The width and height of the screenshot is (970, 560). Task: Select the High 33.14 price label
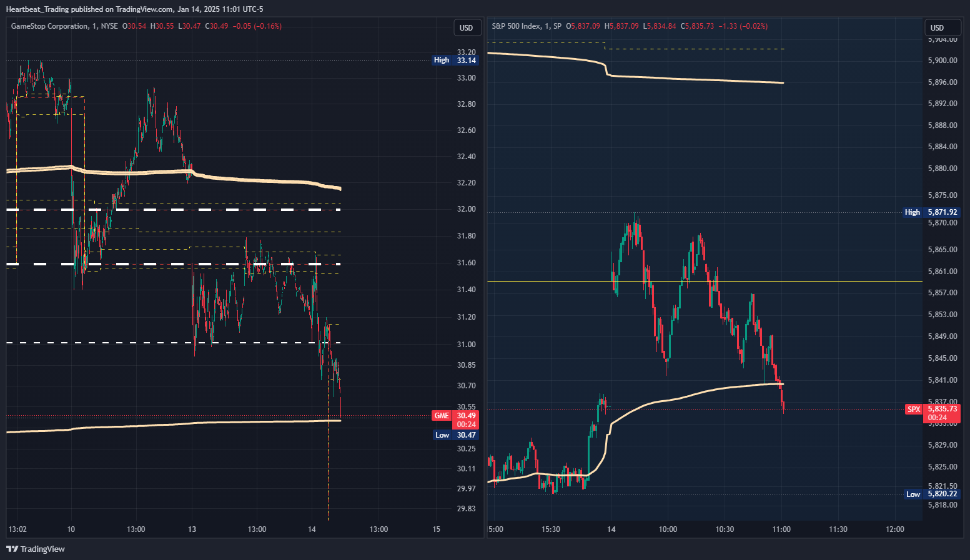(x=455, y=60)
